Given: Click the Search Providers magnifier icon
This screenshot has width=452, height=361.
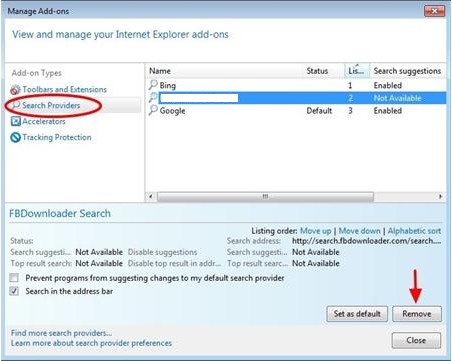Looking at the screenshot, I should click(16, 105).
